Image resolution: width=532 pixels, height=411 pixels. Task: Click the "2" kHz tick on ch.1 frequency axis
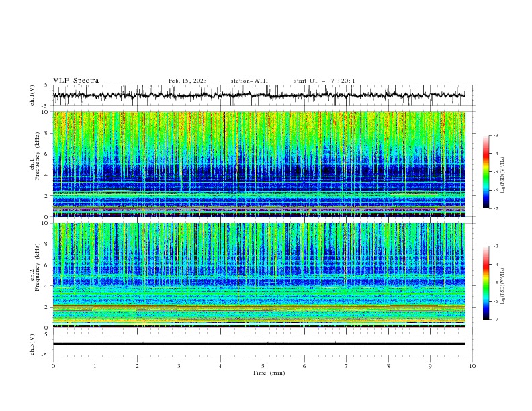coord(48,196)
